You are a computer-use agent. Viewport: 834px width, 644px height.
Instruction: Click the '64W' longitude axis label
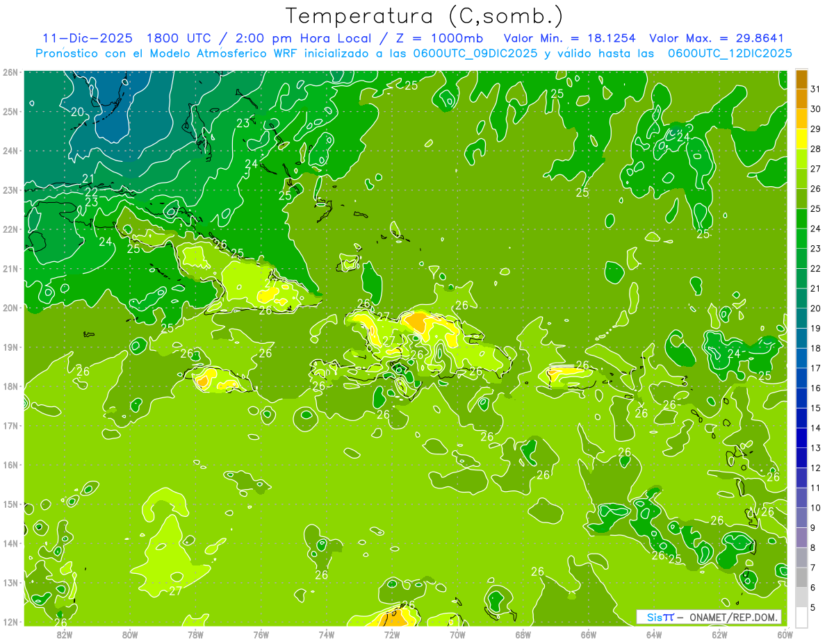click(654, 634)
